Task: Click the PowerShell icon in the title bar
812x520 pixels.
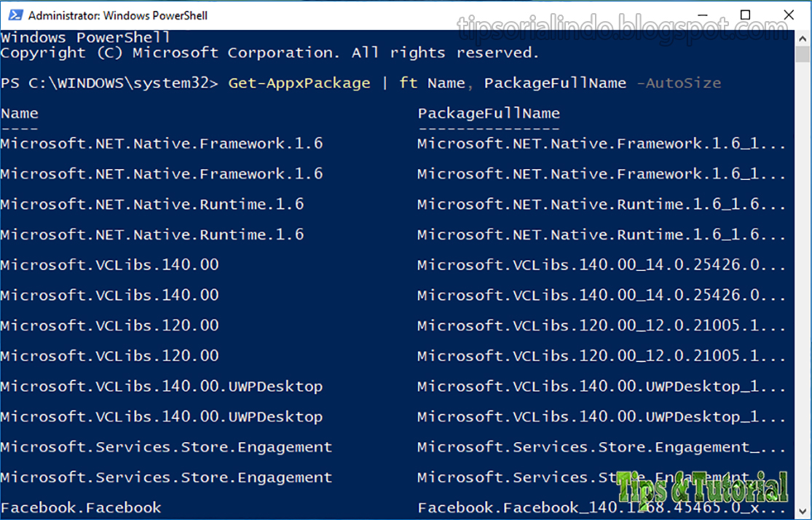Action: [15, 14]
